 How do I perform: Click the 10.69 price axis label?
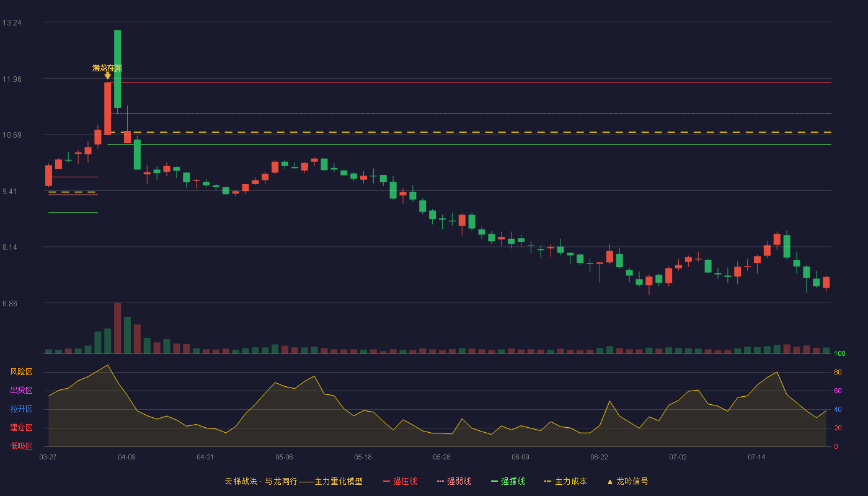coord(12,135)
